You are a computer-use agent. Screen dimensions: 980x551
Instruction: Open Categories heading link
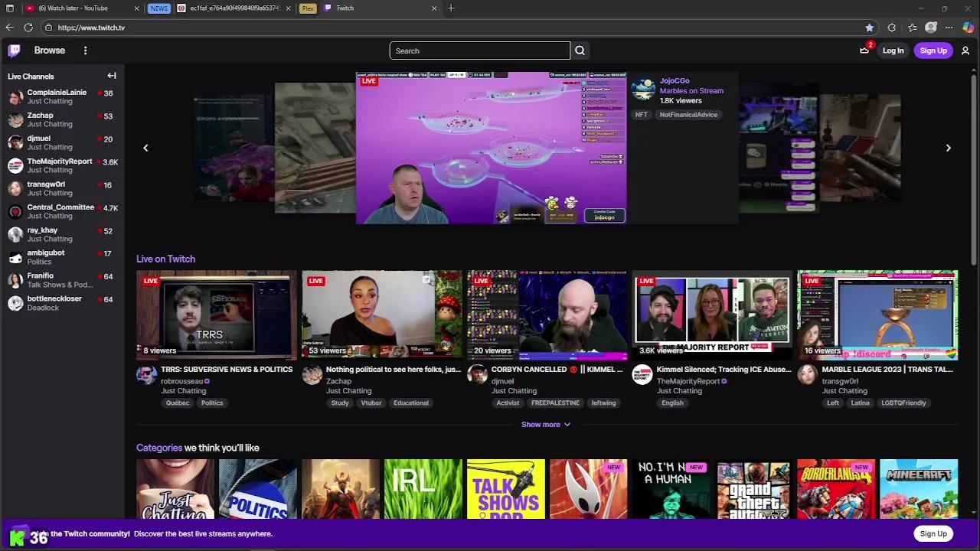[x=159, y=448]
